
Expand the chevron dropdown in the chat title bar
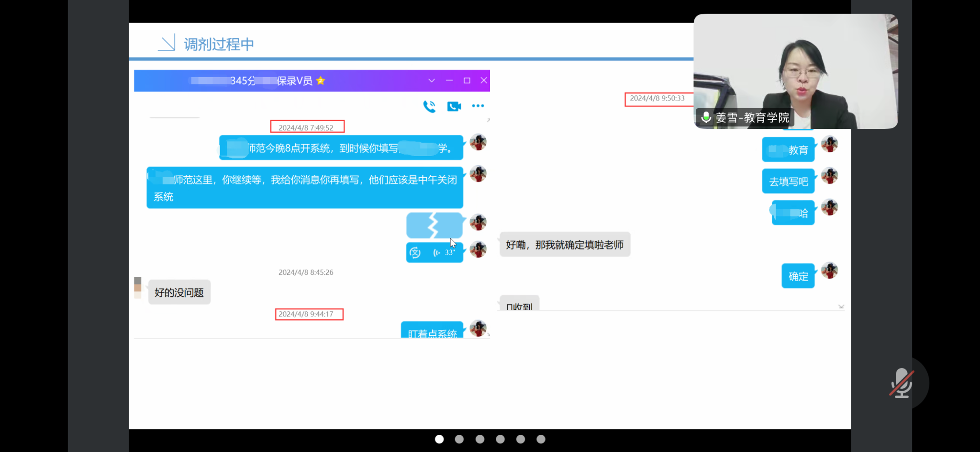click(431, 80)
